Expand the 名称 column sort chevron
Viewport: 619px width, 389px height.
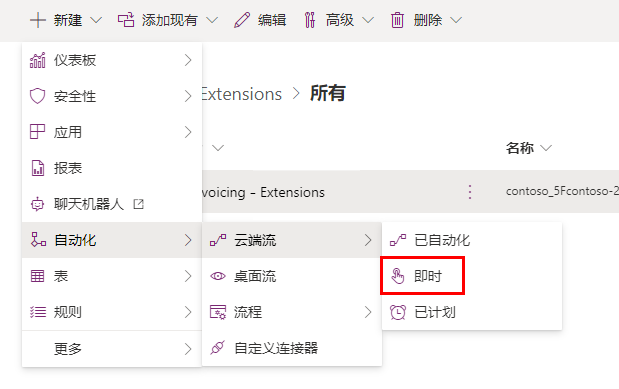click(x=546, y=148)
